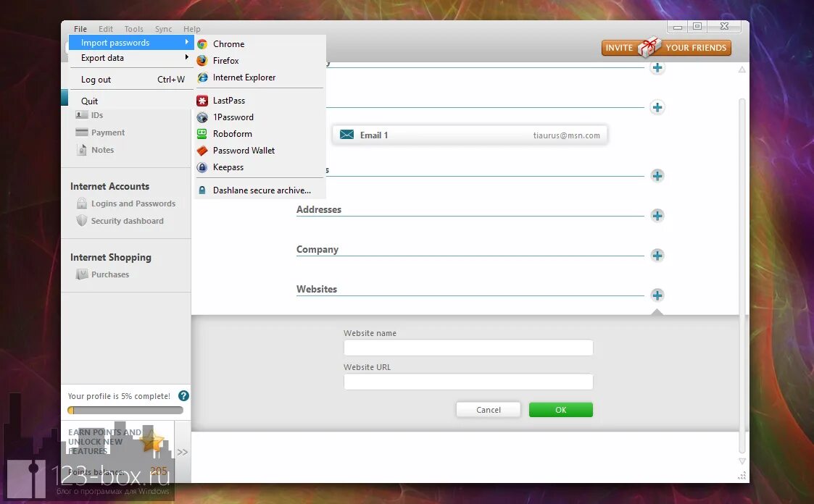Click the Website URL input field
Image resolution: width=814 pixels, height=504 pixels.
pyautogui.click(x=468, y=382)
